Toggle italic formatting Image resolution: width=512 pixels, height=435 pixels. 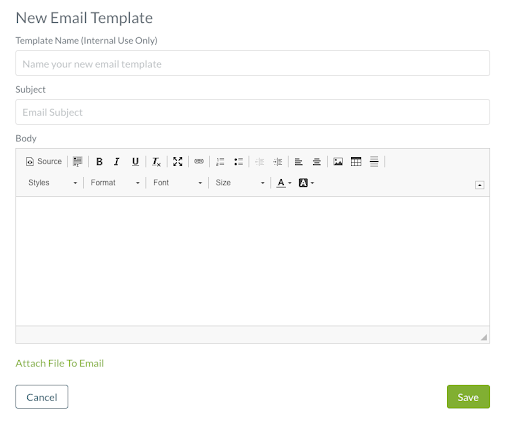[x=117, y=162]
